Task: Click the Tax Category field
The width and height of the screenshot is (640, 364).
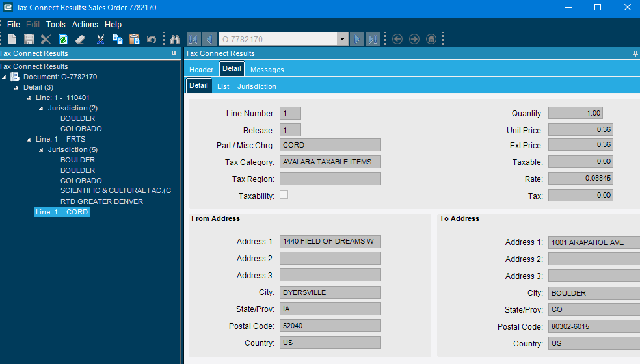Action: (330, 162)
